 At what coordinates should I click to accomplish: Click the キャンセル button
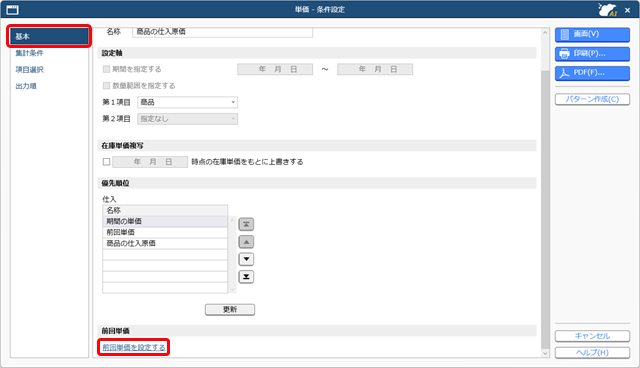click(x=592, y=336)
